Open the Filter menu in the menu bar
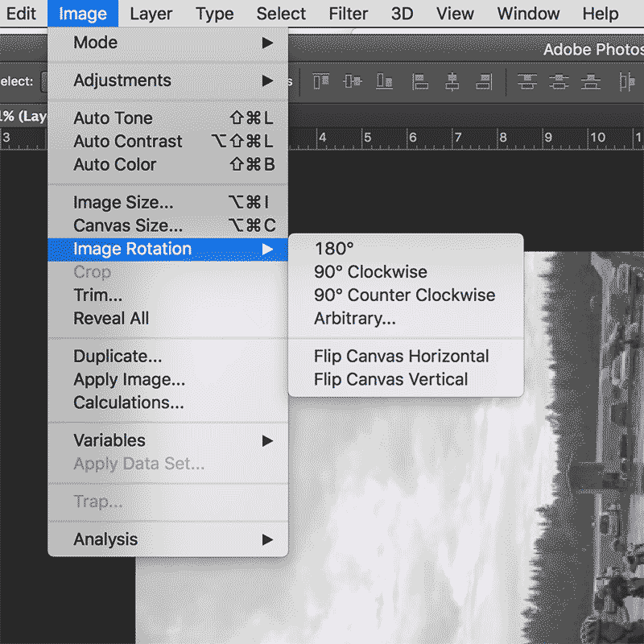This screenshot has height=644, width=644. (x=350, y=14)
